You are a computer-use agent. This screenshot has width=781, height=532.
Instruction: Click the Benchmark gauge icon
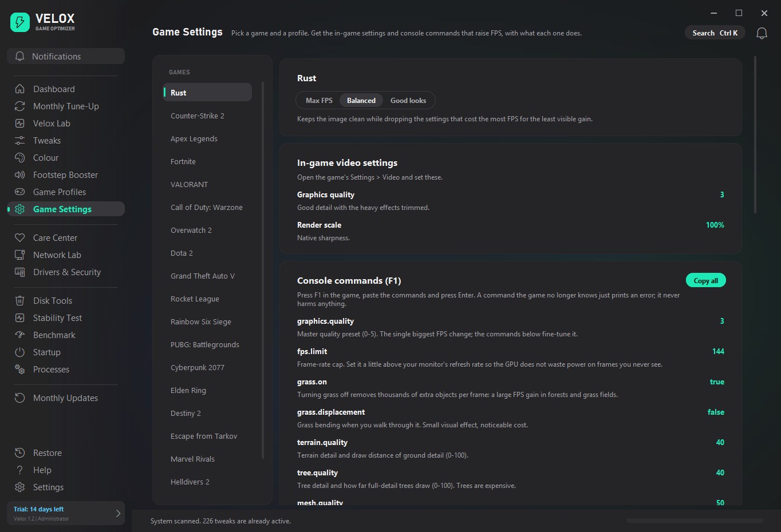pos(19,335)
